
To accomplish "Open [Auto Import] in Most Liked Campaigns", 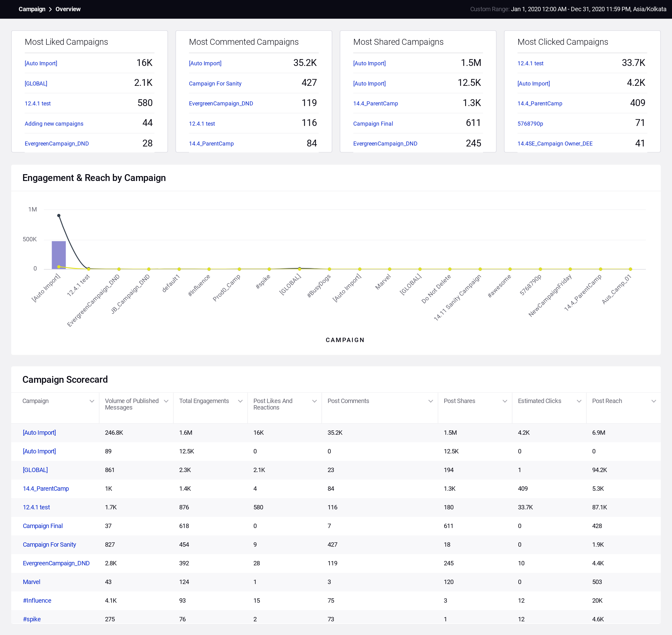I will 41,63.
